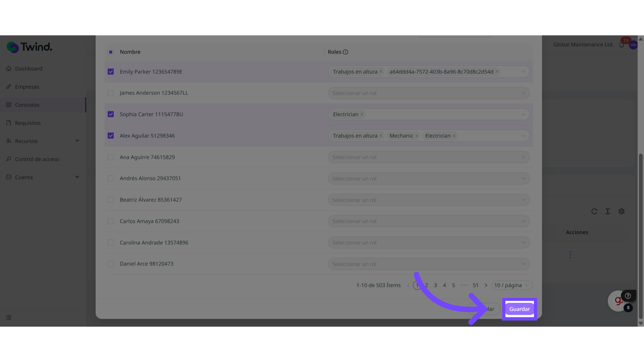Open the notifications bell

tap(622, 45)
